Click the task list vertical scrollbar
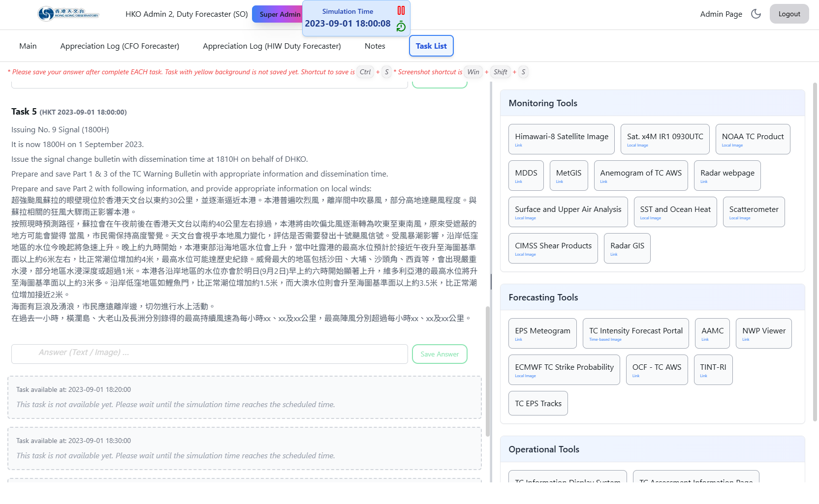The image size is (819, 504). pos(488,371)
